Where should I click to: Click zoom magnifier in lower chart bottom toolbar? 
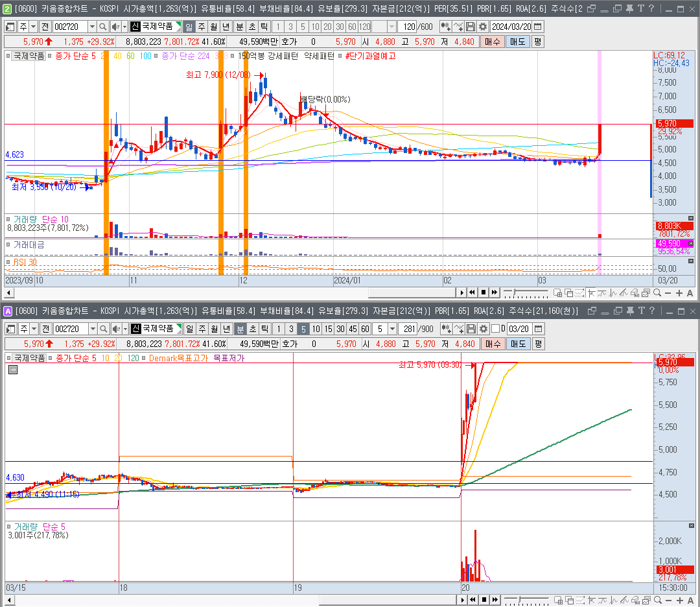coord(658,600)
